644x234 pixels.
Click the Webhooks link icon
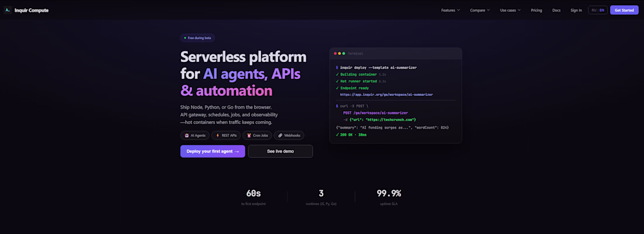[280, 136]
